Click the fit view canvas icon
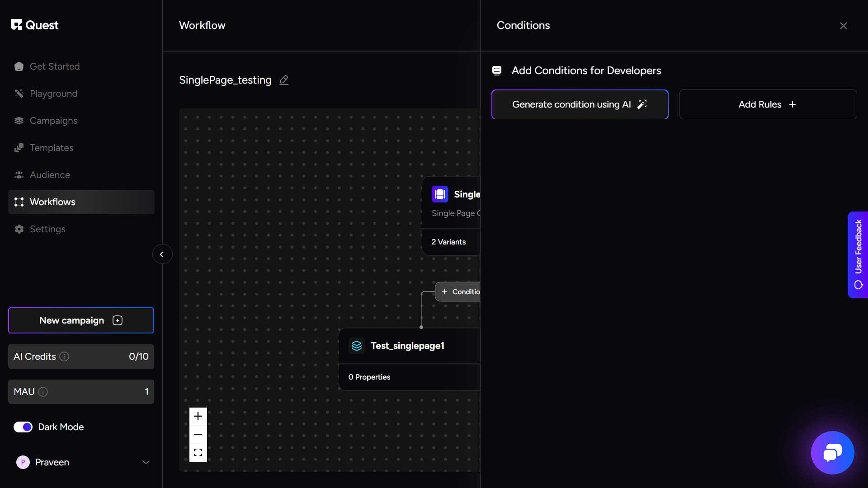The height and width of the screenshot is (488, 868). (x=198, y=452)
